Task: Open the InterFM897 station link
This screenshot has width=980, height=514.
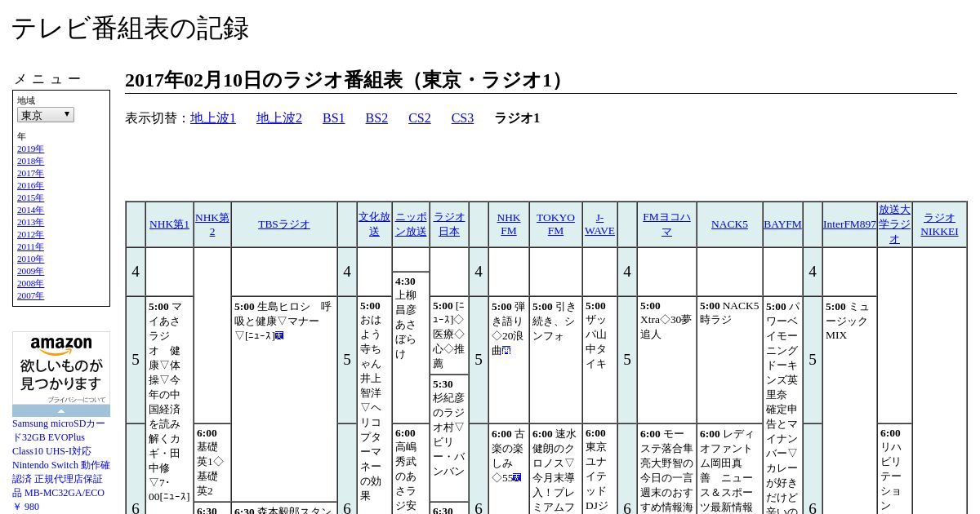Action: pos(849,224)
